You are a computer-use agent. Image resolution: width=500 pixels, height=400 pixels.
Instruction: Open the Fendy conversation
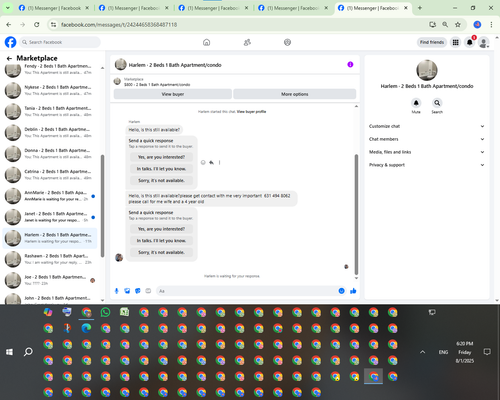pos(50,69)
